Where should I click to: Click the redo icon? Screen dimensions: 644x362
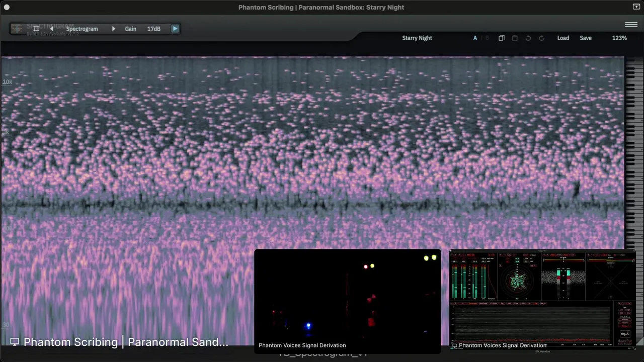pos(541,38)
